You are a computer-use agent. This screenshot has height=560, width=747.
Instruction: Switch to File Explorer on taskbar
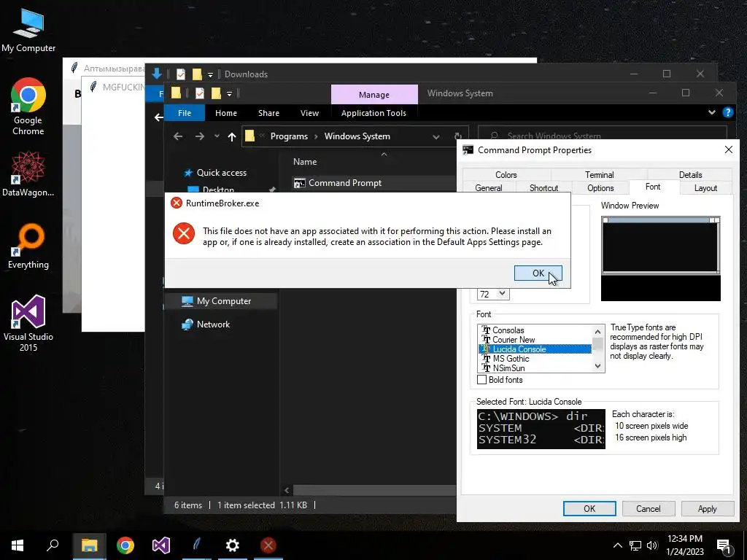pyautogui.click(x=89, y=545)
